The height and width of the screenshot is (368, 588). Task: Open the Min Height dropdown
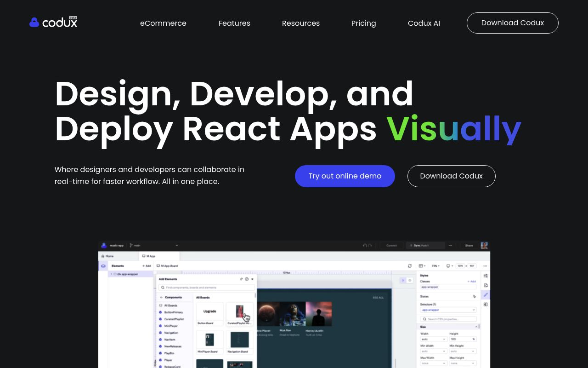462,351
